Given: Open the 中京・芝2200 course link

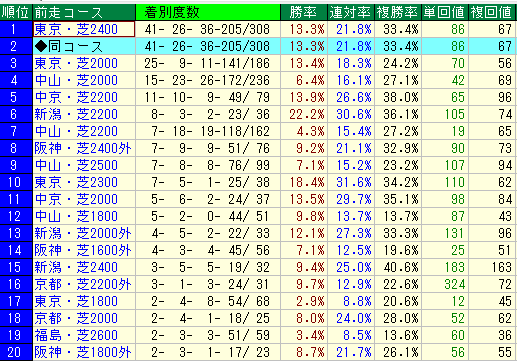Looking at the screenshot, I should (76, 97).
